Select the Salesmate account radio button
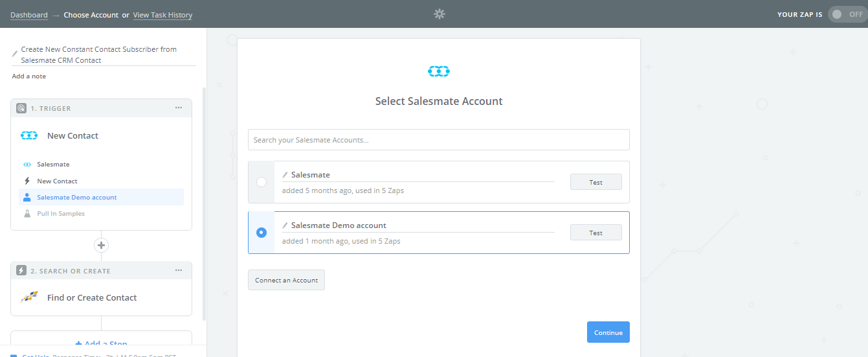Viewport: 868px width, 357px height. [x=262, y=182]
